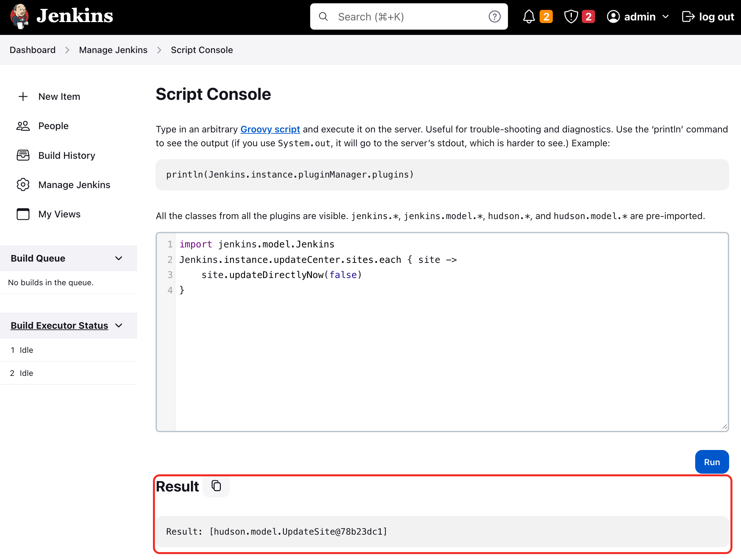Open Build History page
Screen dimensions: 741x560
coord(67,155)
